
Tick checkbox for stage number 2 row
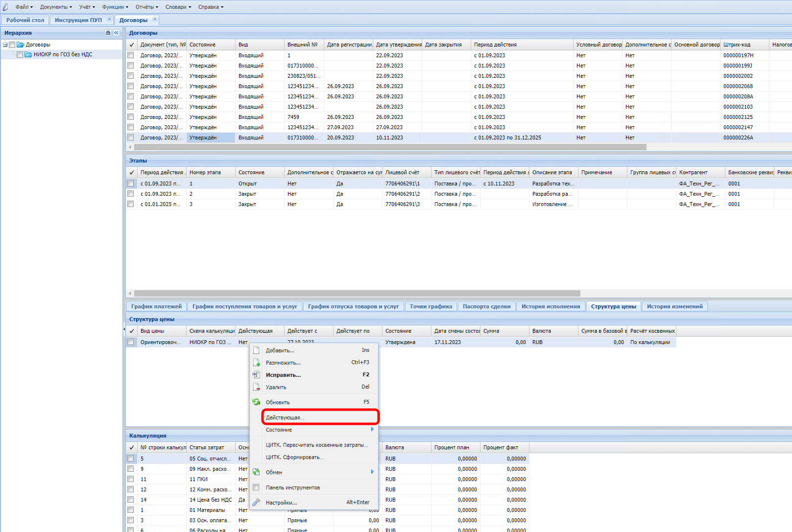tap(131, 194)
